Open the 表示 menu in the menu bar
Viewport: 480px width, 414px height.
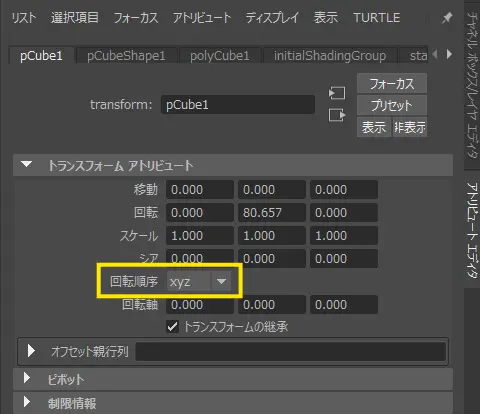(x=326, y=18)
